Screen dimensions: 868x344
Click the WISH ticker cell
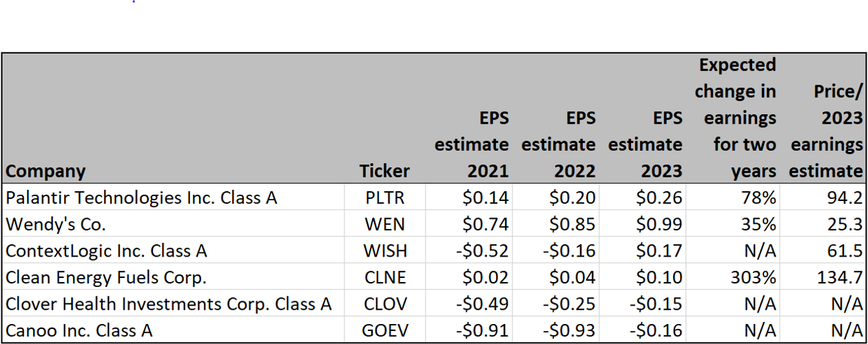[384, 251]
